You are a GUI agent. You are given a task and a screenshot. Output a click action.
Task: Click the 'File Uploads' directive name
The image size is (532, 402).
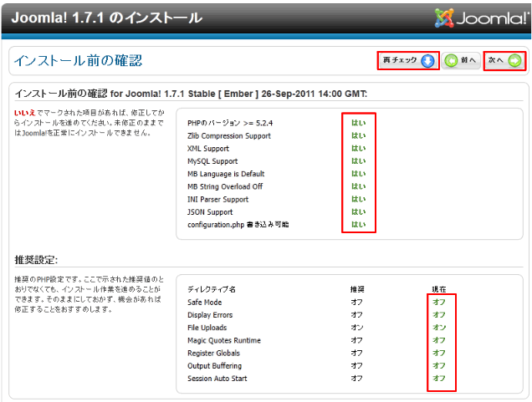[207, 328]
